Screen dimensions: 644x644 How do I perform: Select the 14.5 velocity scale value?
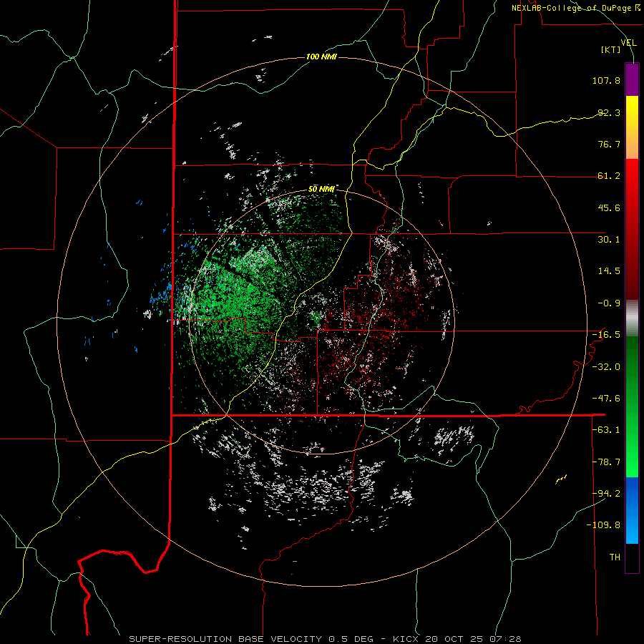[609, 271]
